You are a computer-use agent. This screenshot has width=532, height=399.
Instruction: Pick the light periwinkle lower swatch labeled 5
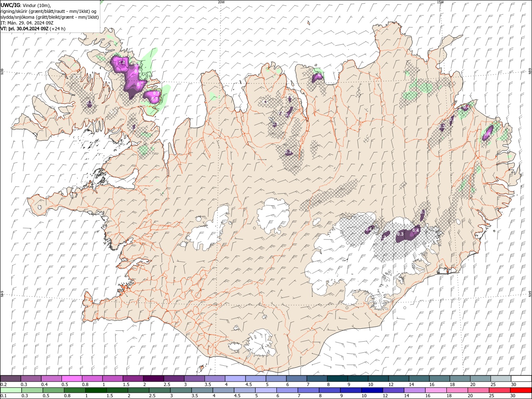pyautogui.click(x=265, y=390)
